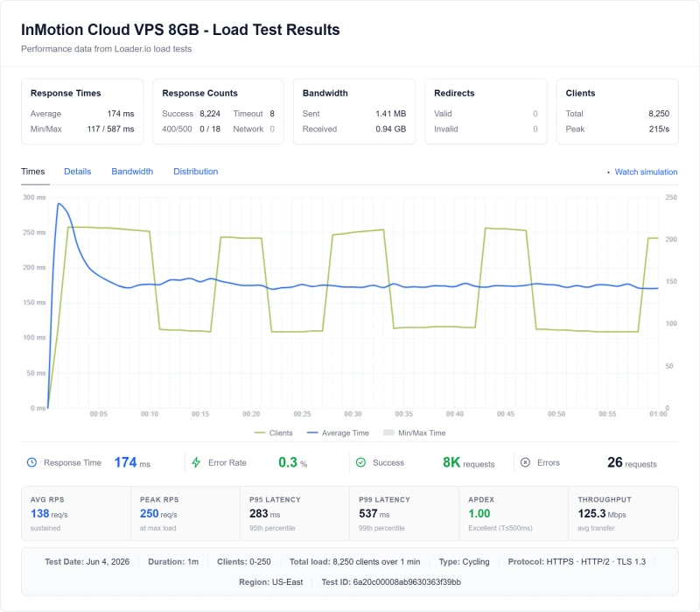Click the 300 ms y-axis label

34,197
